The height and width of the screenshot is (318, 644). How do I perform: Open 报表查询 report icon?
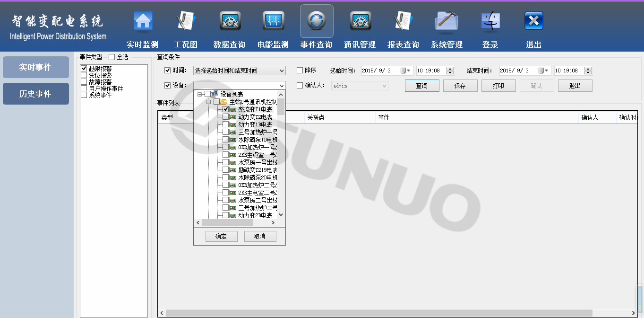[x=404, y=21]
